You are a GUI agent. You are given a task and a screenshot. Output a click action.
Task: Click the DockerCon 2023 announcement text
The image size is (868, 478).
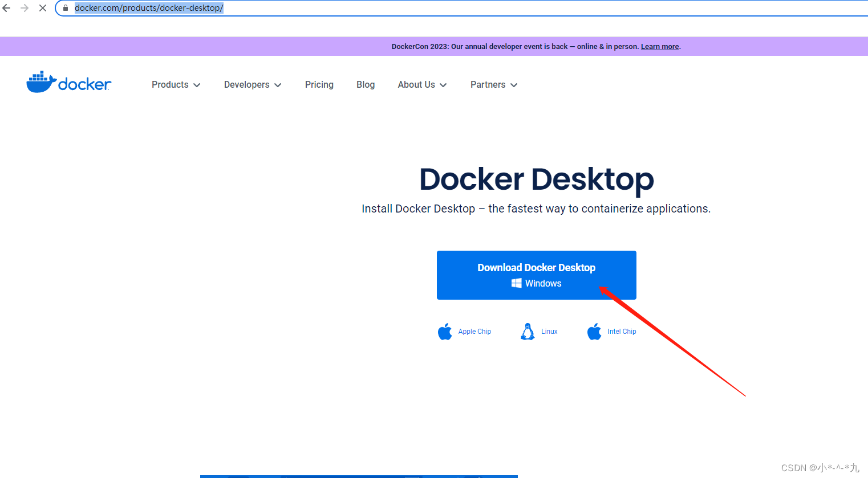tap(516, 47)
